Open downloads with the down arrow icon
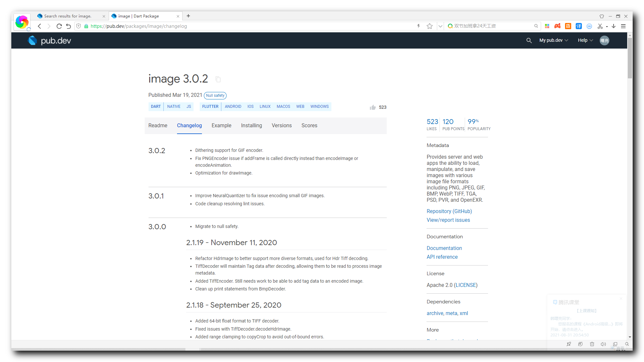 click(x=614, y=26)
